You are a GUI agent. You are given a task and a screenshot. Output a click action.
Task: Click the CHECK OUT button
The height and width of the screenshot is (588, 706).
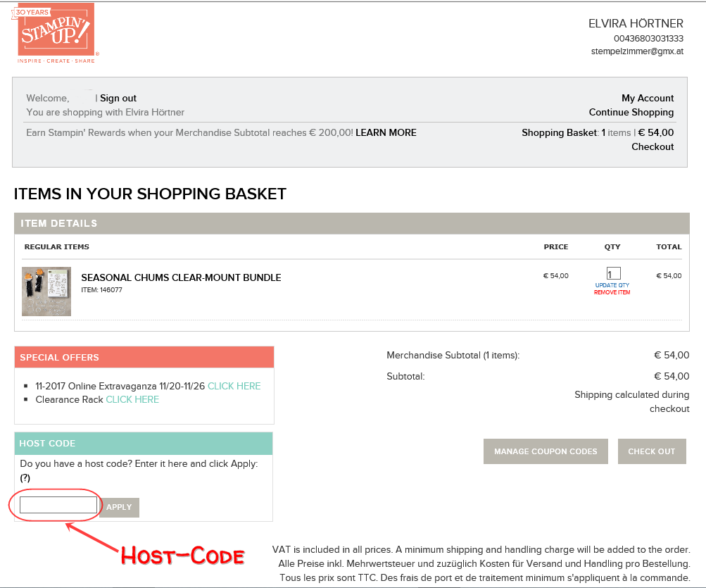coord(652,451)
